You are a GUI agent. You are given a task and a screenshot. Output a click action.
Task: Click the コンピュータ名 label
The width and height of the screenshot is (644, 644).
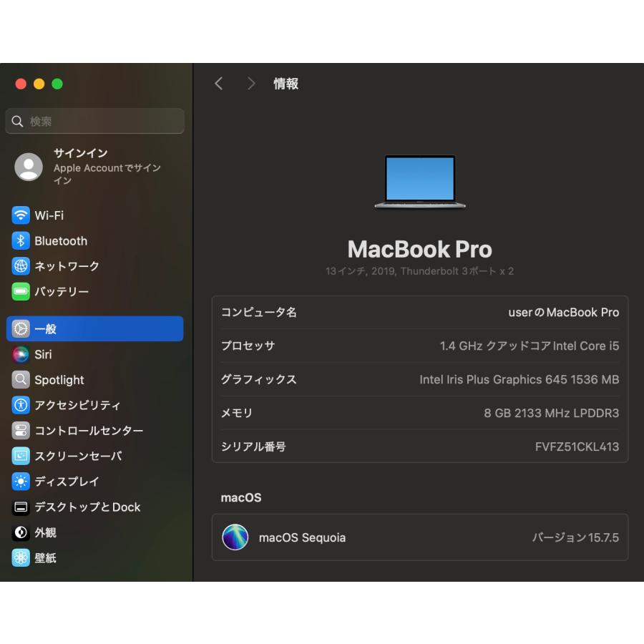(x=259, y=312)
